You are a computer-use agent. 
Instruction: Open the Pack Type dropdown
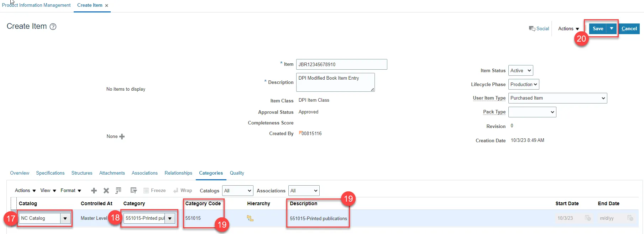[532, 112]
